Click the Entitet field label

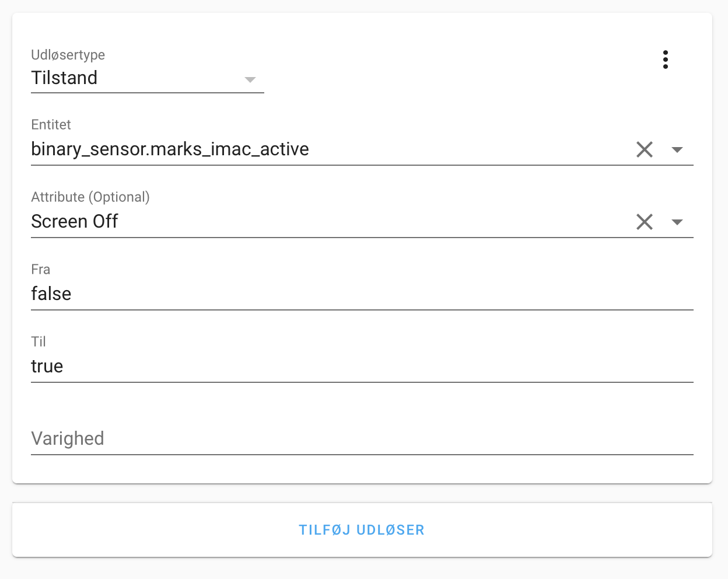click(50, 124)
